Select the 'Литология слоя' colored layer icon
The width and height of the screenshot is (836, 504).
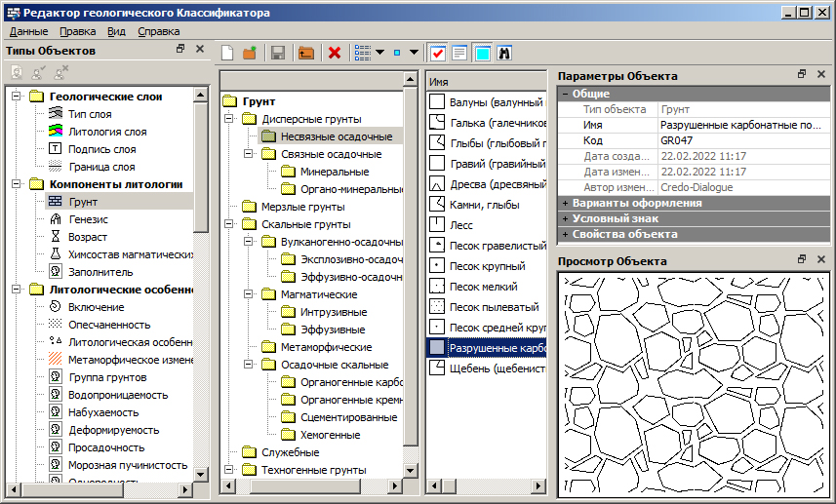point(55,132)
